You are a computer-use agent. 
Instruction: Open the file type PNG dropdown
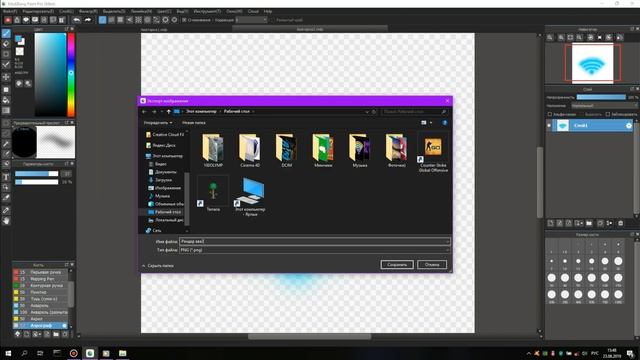click(315, 250)
